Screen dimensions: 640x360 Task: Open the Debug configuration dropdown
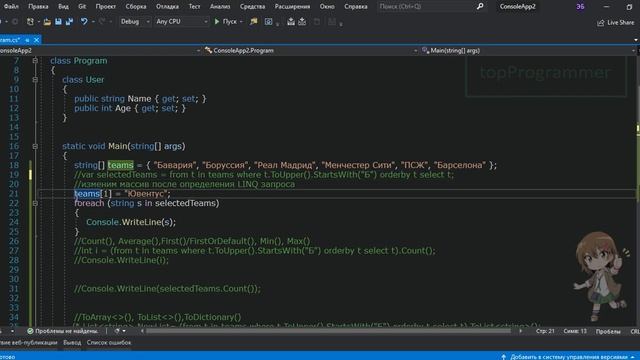tap(135, 22)
